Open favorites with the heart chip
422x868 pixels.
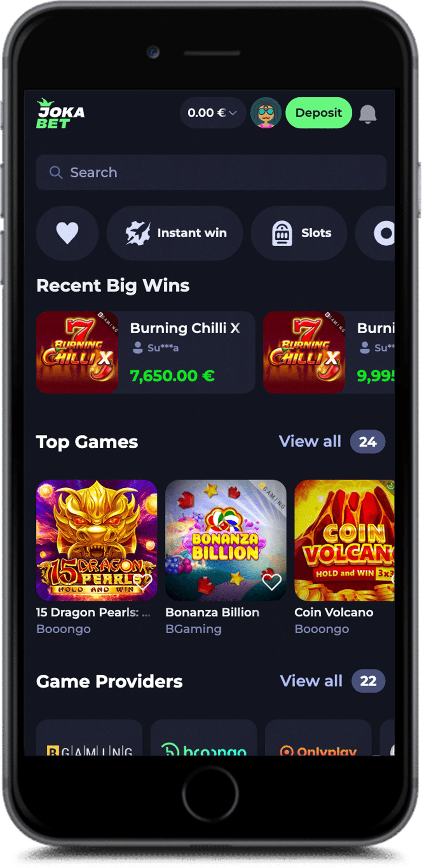[67, 233]
